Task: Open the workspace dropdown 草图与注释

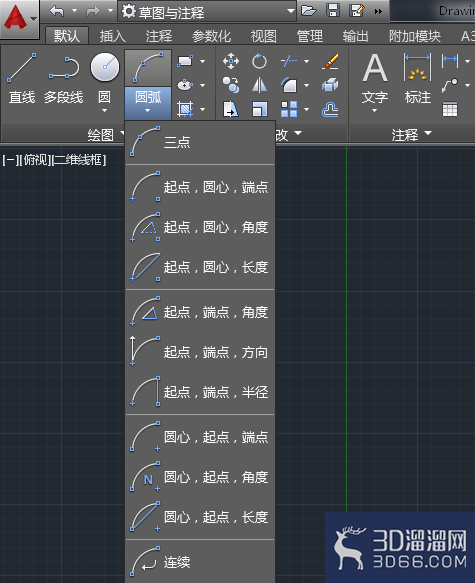Action: [x=207, y=12]
